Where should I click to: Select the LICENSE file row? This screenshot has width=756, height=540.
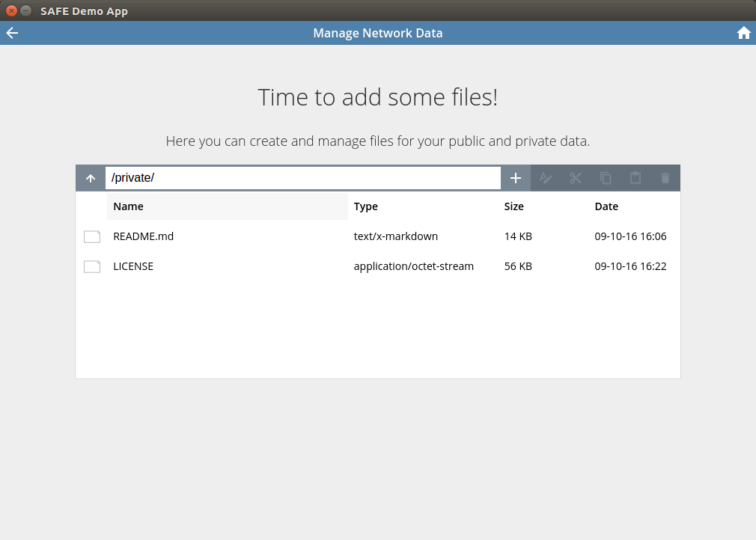tap(378, 266)
